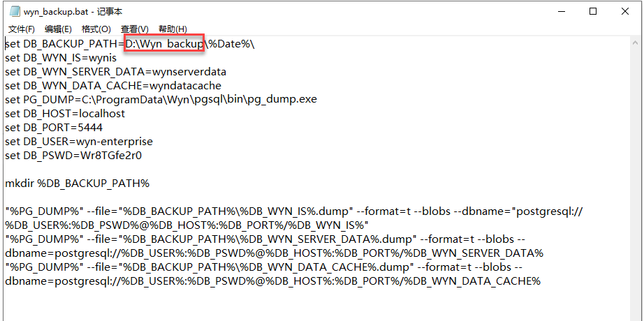Click the line 'mkdir %DB_BACKUP_PATH%'
Image resolution: width=644 pixels, height=321 pixels.
[x=78, y=184]
